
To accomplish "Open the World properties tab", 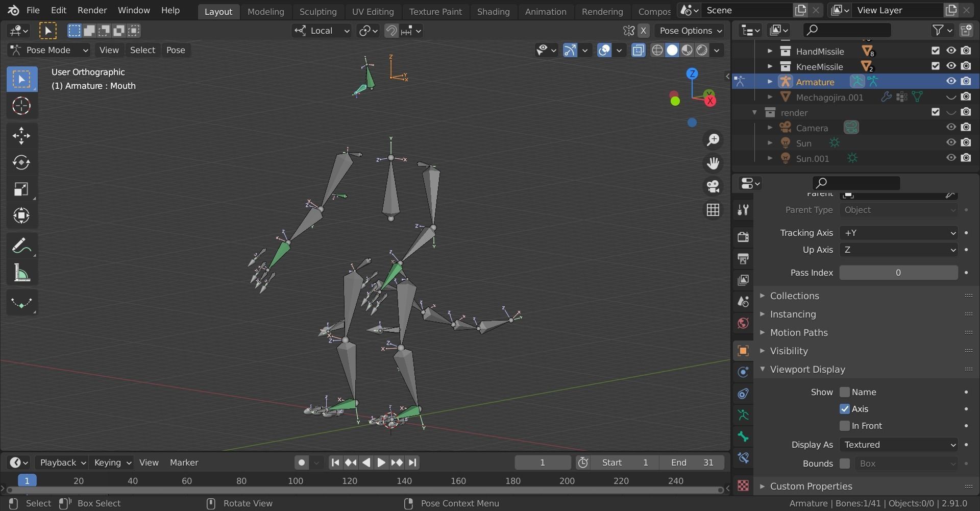I will [743, 323].
